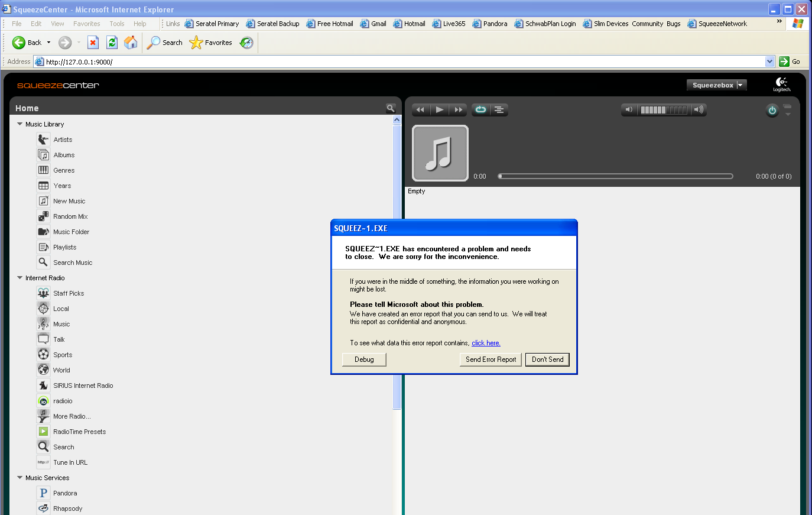The width and height of the screenshot is (812, 515).
Task: Click the Pandora music service icon
Action: point(43,493)
